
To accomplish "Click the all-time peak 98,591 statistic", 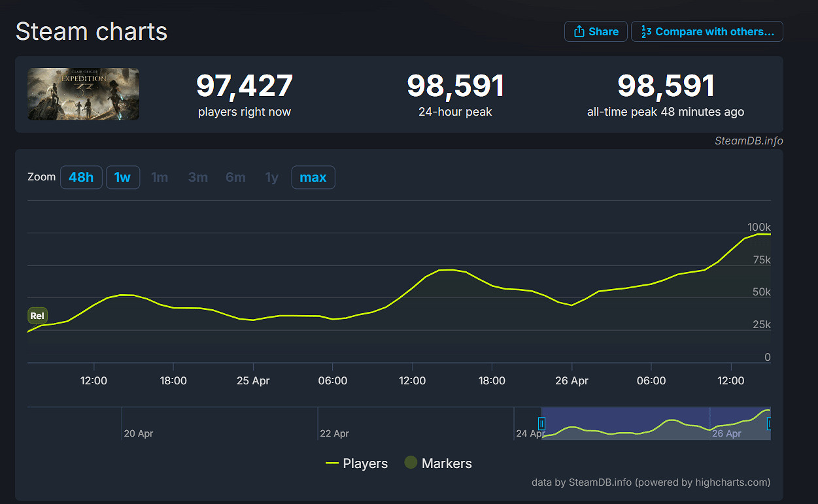I will 666,85.
